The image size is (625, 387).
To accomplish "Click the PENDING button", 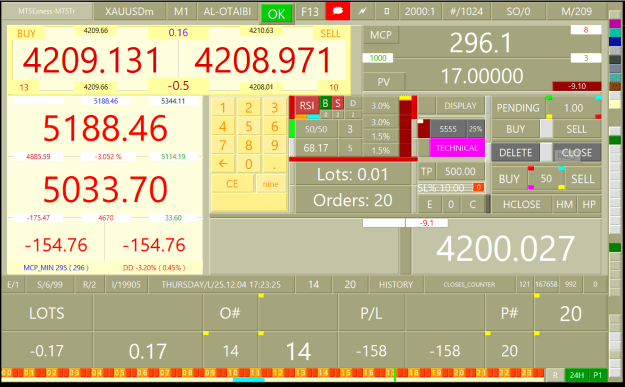I will (518, 108).
